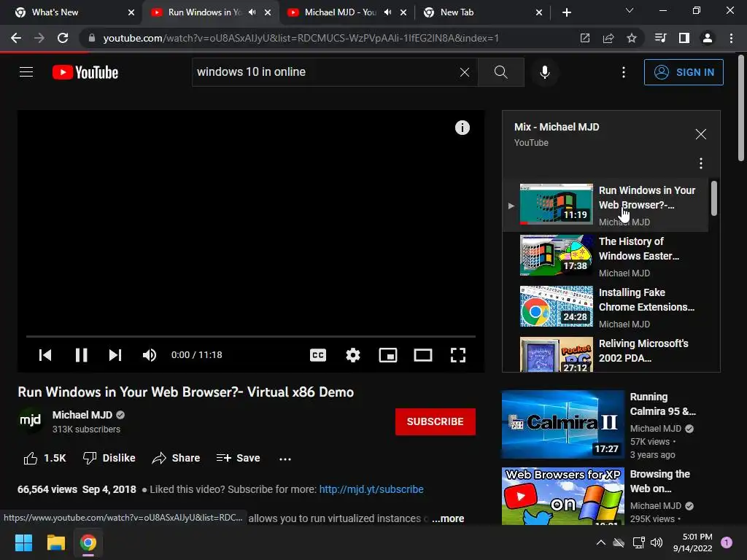Switch to miniplayer
747x560 pixels.
(x=388, y=355)
